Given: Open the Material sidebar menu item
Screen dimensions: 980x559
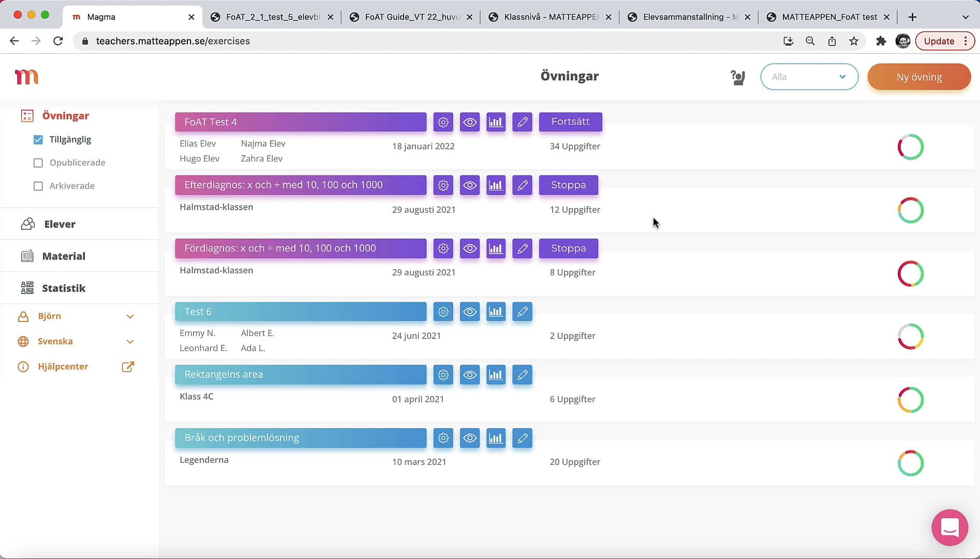Looking at the screenshot, I should (63, 256).
